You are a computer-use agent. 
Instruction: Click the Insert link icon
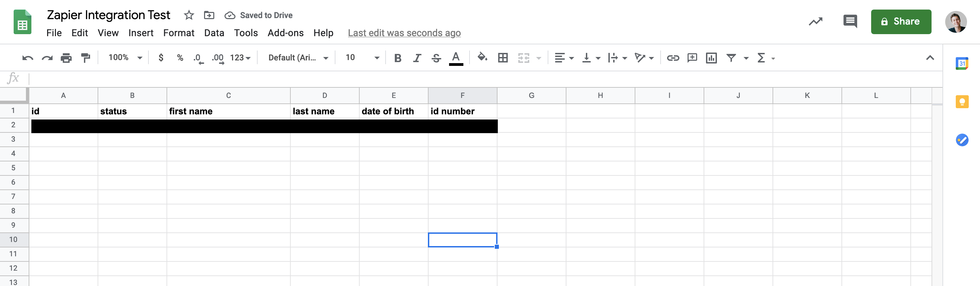[x=673, y=58]
